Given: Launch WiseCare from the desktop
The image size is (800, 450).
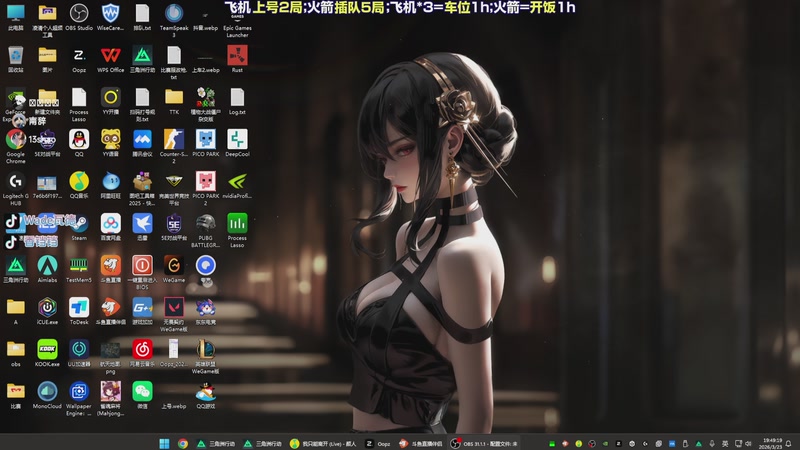Looking at the screenshot, I should coord(110,17).
